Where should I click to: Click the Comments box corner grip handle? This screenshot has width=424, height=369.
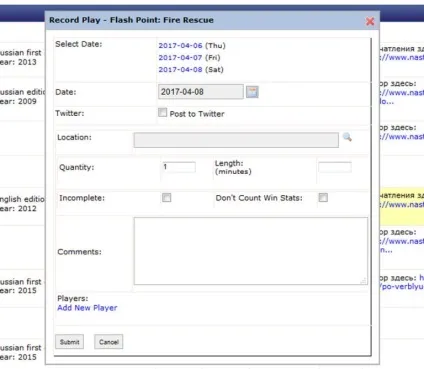click(x=364, y=281)
